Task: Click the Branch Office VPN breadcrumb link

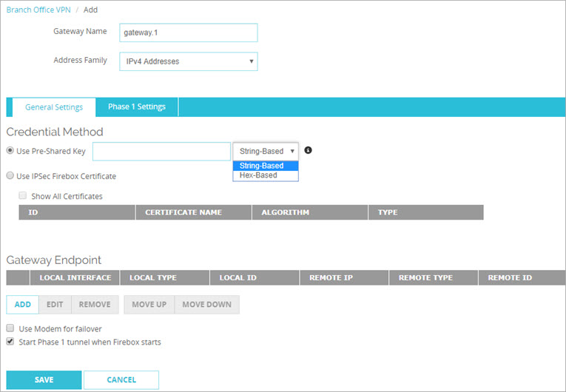Action: click(40, 10)
